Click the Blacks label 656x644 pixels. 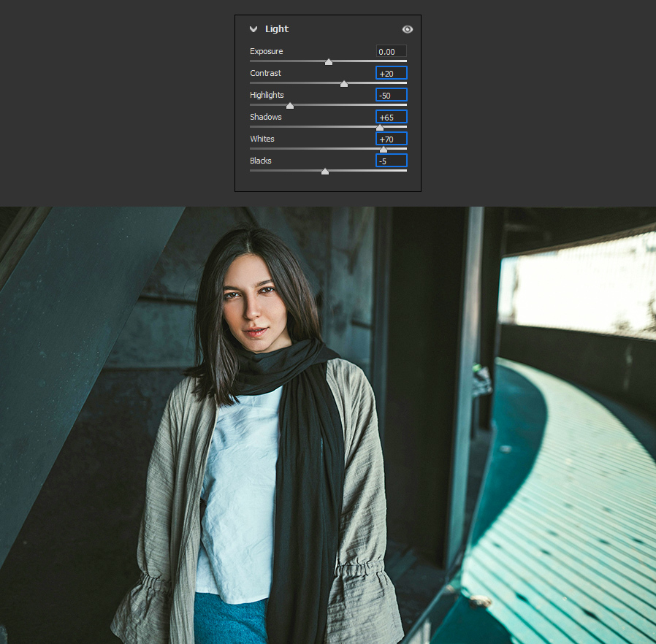click(261, 161)
